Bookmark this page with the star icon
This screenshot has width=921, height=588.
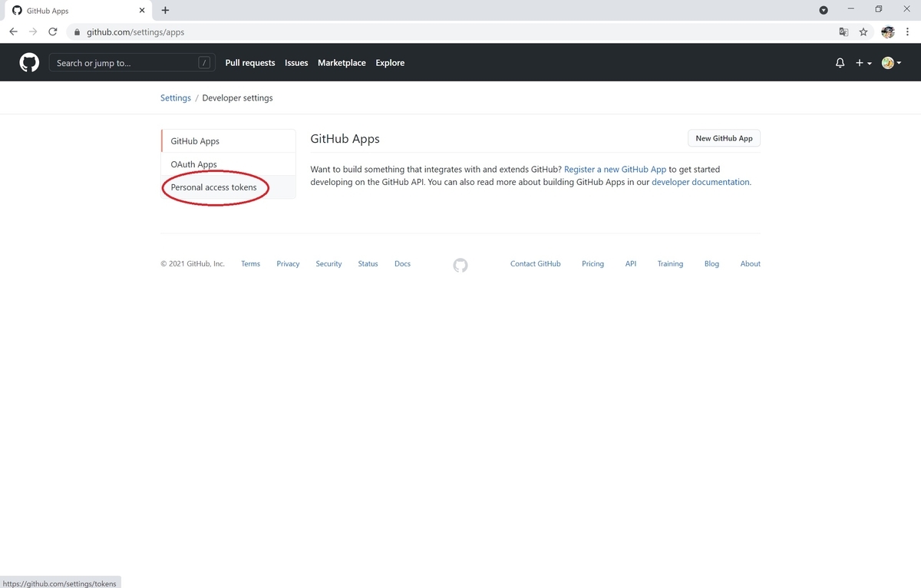863,32
